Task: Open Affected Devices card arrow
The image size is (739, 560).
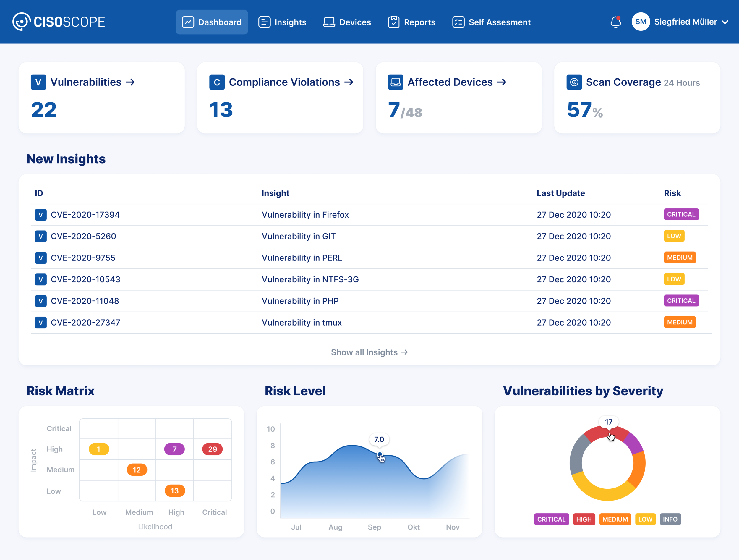Action: (x=502, y=82)
